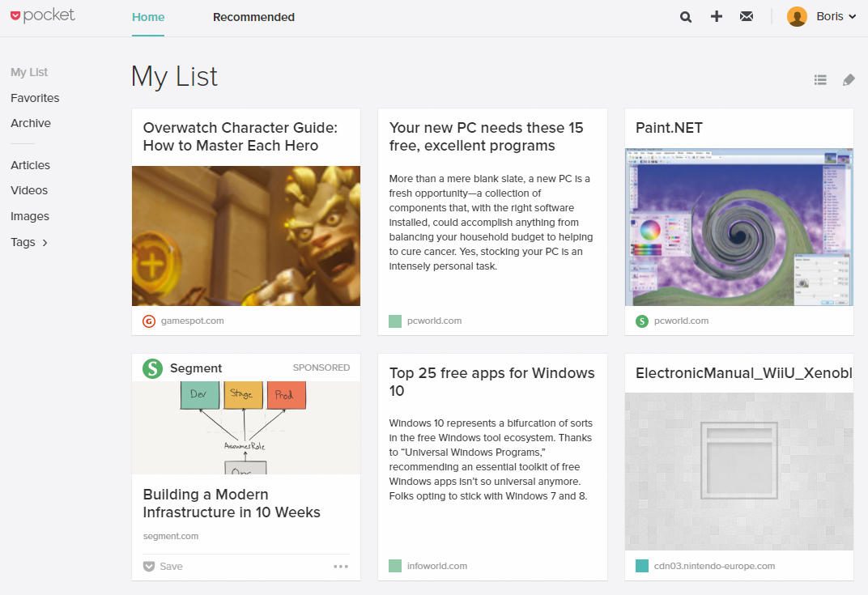868x595 pixels.
Task: Click the gamespot.com favicon
Action: point(149,321)
